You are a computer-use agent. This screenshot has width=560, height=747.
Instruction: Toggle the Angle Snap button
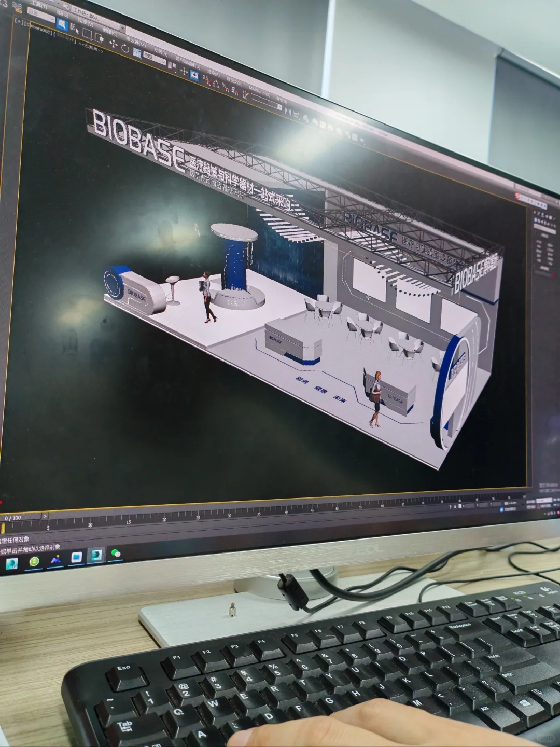point(216,84)
